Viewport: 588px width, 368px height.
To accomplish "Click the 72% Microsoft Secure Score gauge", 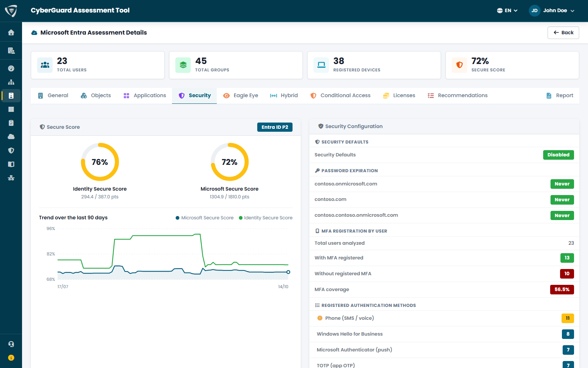I will (230, 162).
